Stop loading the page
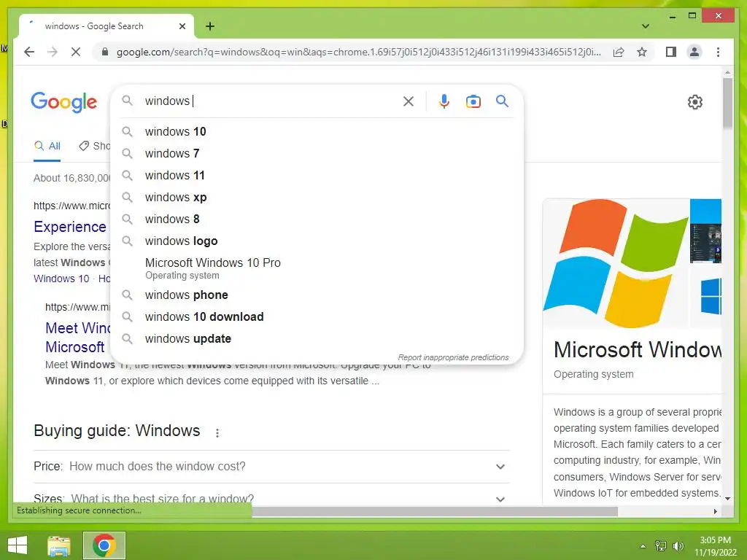Image resolution: width=747 pixels, height=560 pixels. point(76,52)
